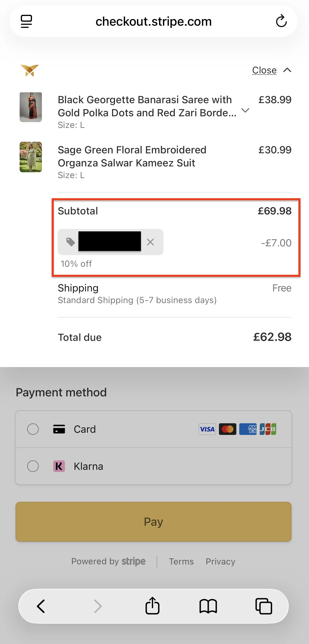309x644 pixels.
Task: Click the Mastercard logo
Action: click(x=227, y=429)
